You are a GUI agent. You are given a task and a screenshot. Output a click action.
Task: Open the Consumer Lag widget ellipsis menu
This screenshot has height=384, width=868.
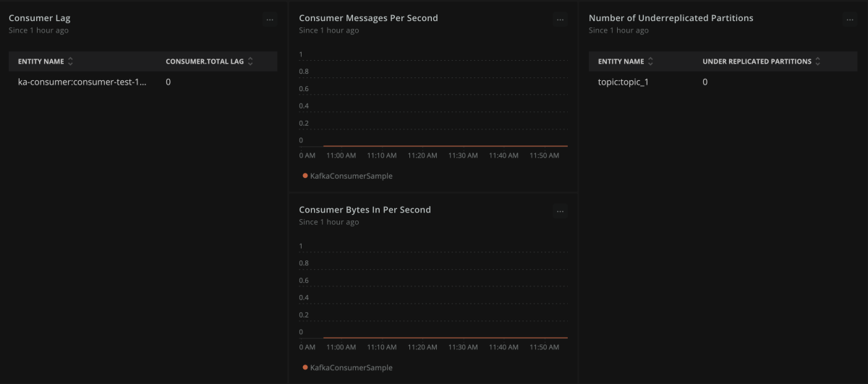270,20
